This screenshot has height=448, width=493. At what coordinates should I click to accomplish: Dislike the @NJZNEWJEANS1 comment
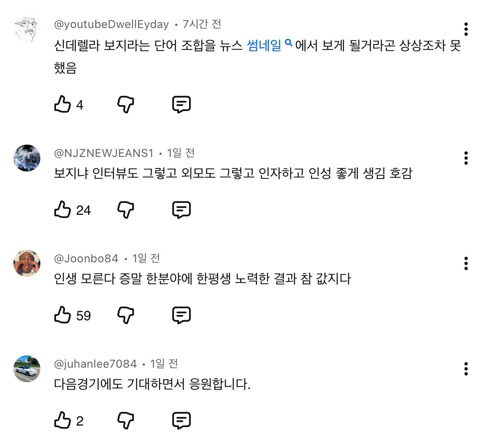(x=126, y=210)
